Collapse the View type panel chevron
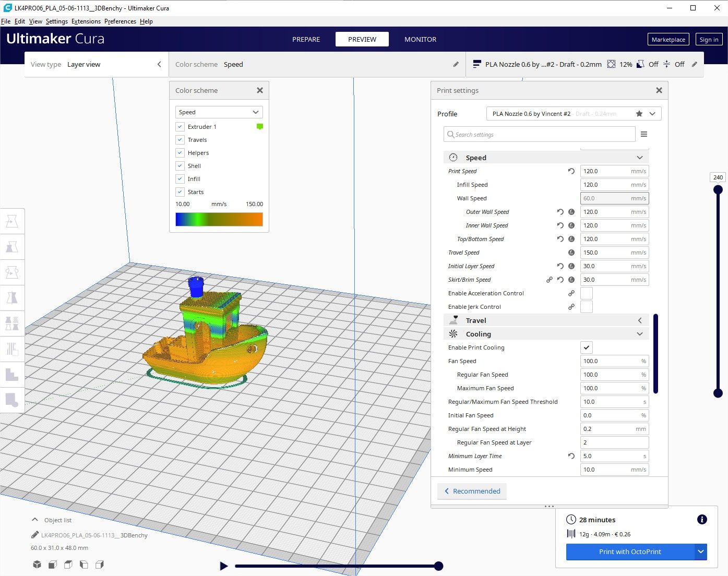This screenshot has height=576, width=728. (x=159, y=64)
